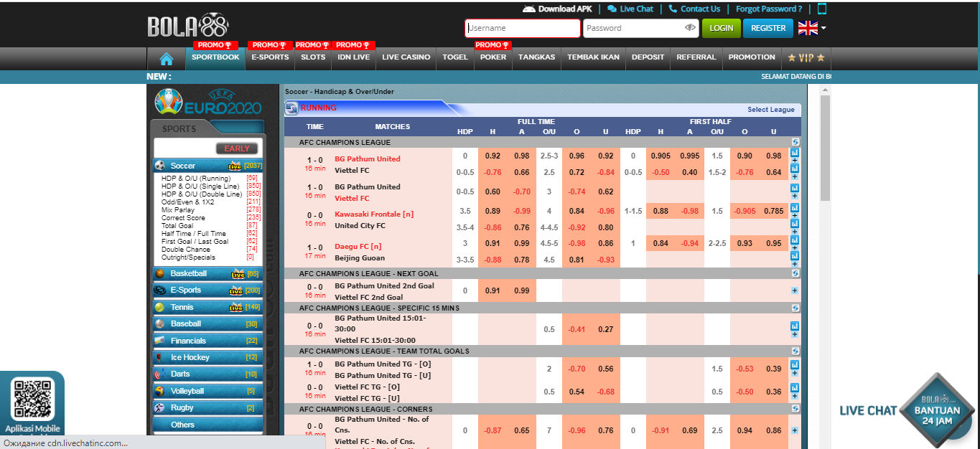Open the TEMBAK IKAN menu item
Screen dimensions: 980x449
click(x=593, y=57)
